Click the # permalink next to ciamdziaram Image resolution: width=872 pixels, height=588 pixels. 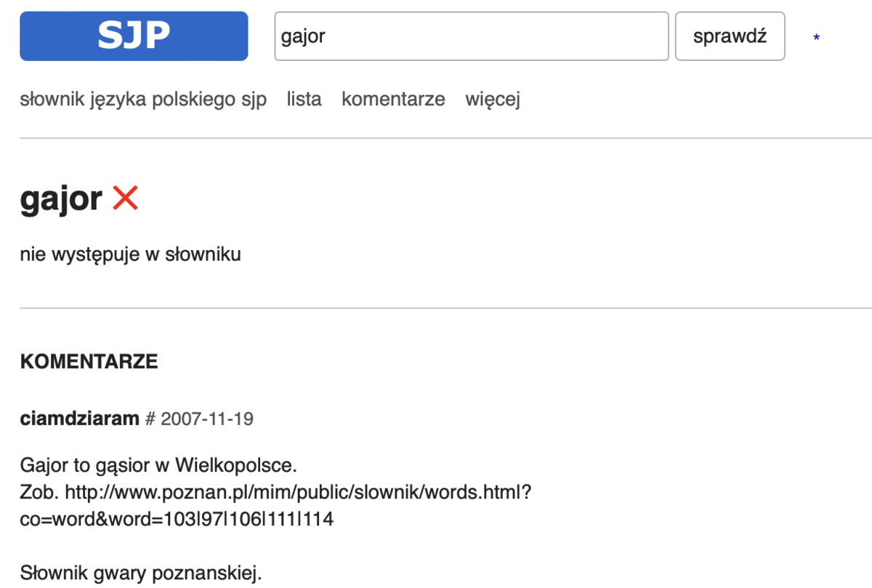coord(151,419)
